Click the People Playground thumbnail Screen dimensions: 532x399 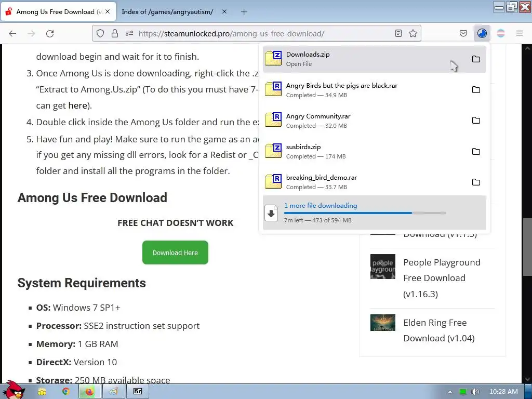[383, 267]
